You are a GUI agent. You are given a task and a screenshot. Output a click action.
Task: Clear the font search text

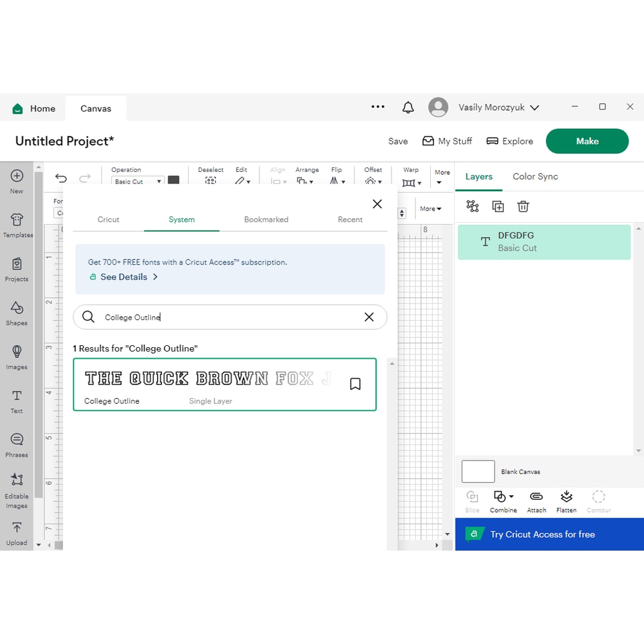pos(369,317)
